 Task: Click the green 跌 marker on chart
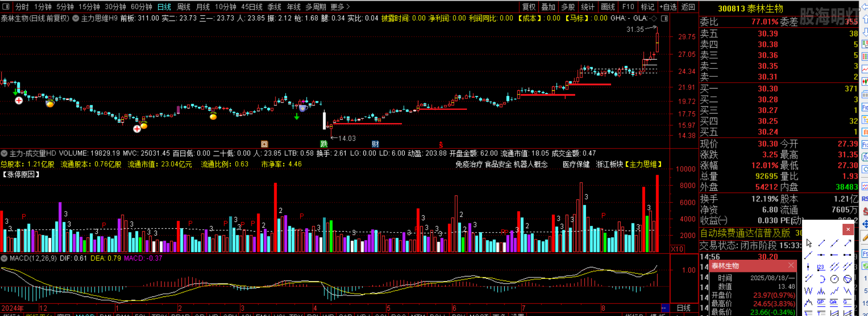click(x=324, y=144)
